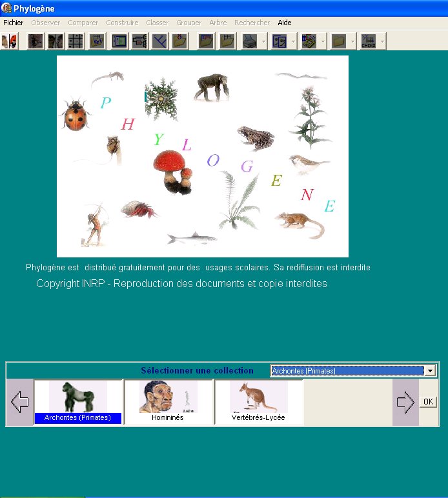Click the left arrow to scroll collections
448x498 pixels.
(20, 403)
